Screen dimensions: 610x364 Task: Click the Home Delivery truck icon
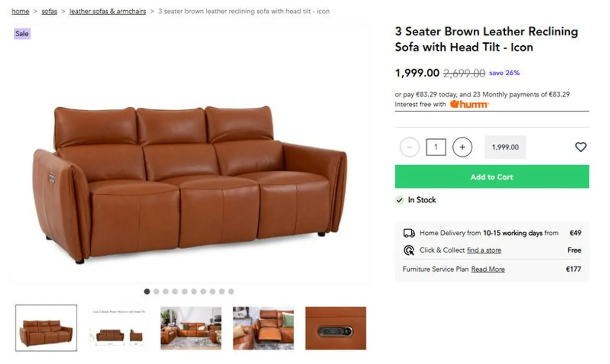point(409,233)
